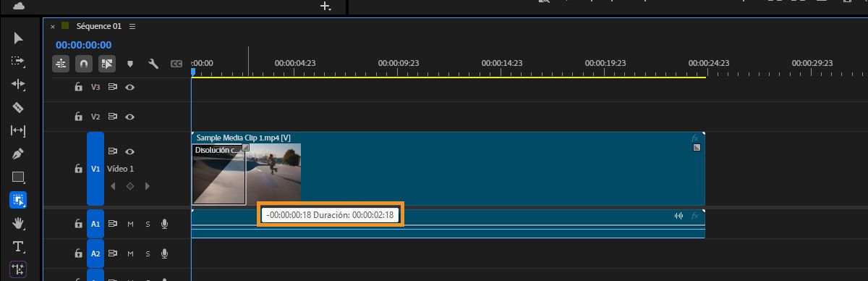The width and height of the screenshot is (868, 281).
Task: Add keyframe diamond on V1 track
Action: (x=129, y=186)
